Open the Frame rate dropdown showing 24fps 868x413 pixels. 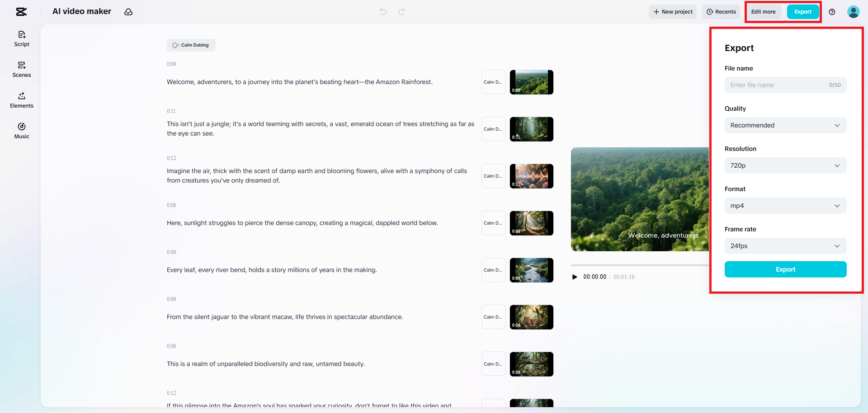point(785,246)
